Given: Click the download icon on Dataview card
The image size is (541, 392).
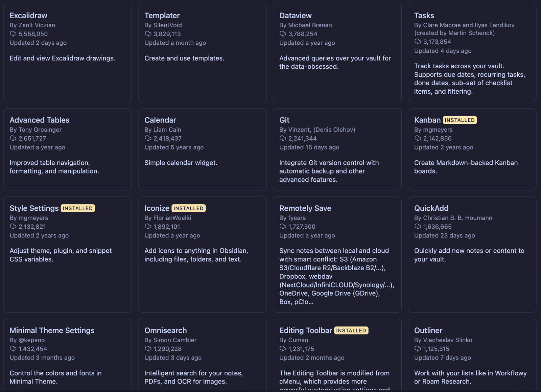Looking at the screenshot, I should pos(283,34).
